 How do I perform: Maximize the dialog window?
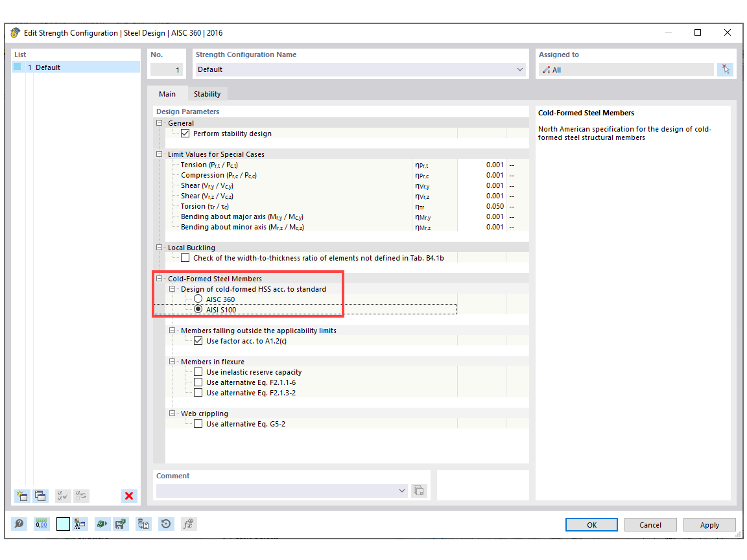(x=698, y=32)
